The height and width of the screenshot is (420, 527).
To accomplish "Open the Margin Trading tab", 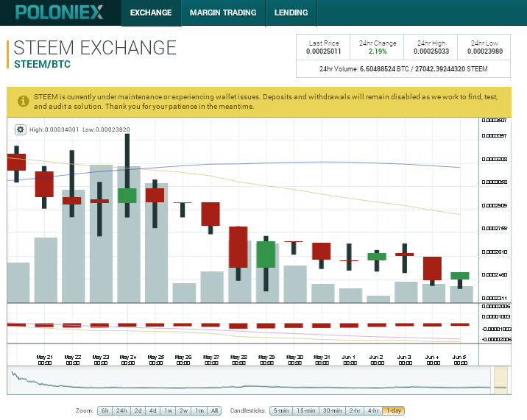I will click(223, 13).
